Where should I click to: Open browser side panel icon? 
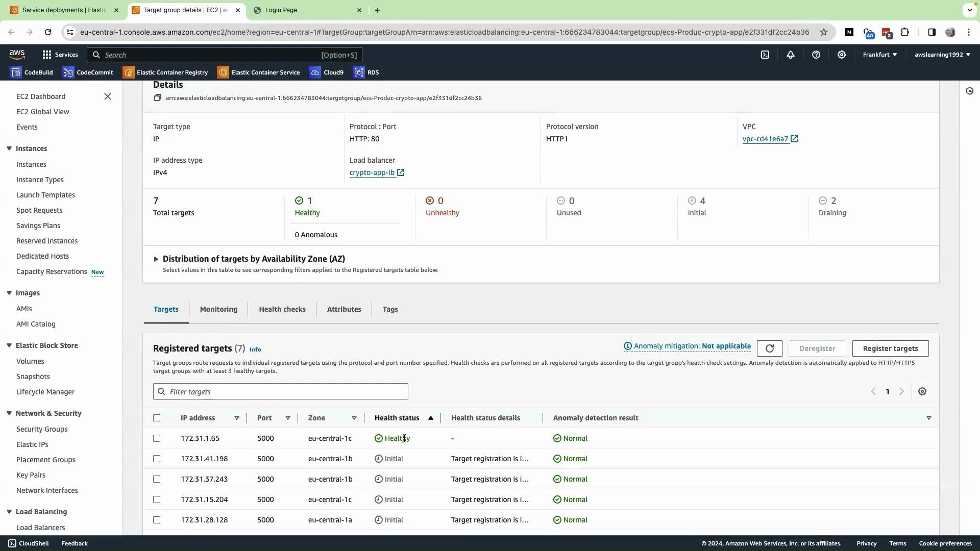tap(932, 32)
